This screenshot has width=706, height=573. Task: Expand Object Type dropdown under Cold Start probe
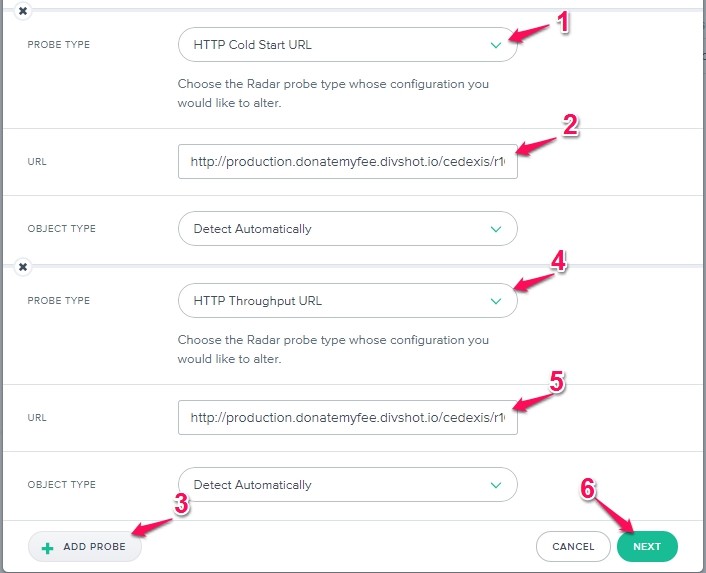tap(347, 229)
